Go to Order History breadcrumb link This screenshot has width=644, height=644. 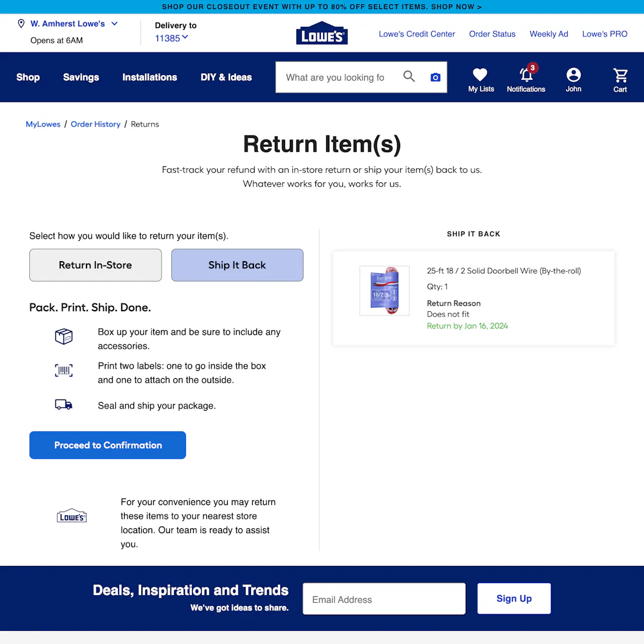tap(95, 124)
